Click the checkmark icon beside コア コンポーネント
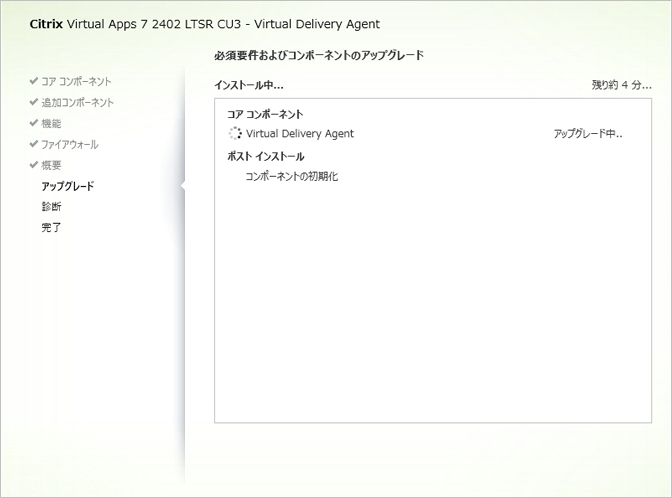The height and width of the screenshot is (498, 672). coord(34,81)
